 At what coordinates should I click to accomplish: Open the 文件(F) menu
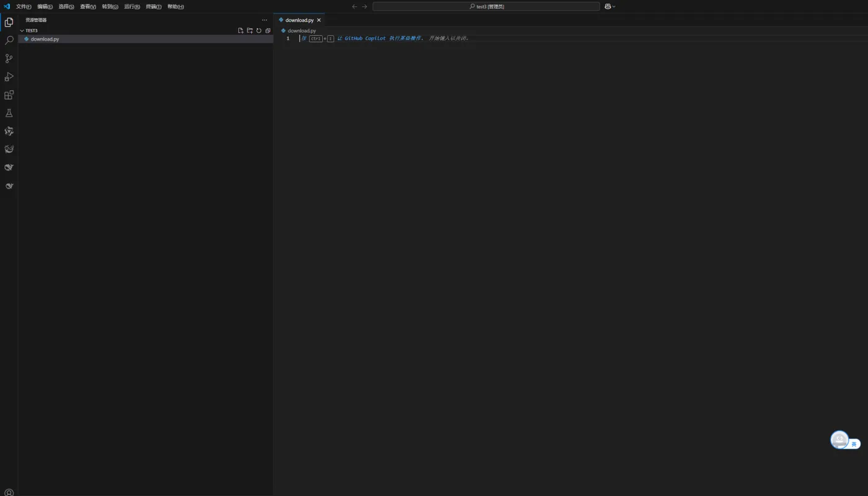24,6
